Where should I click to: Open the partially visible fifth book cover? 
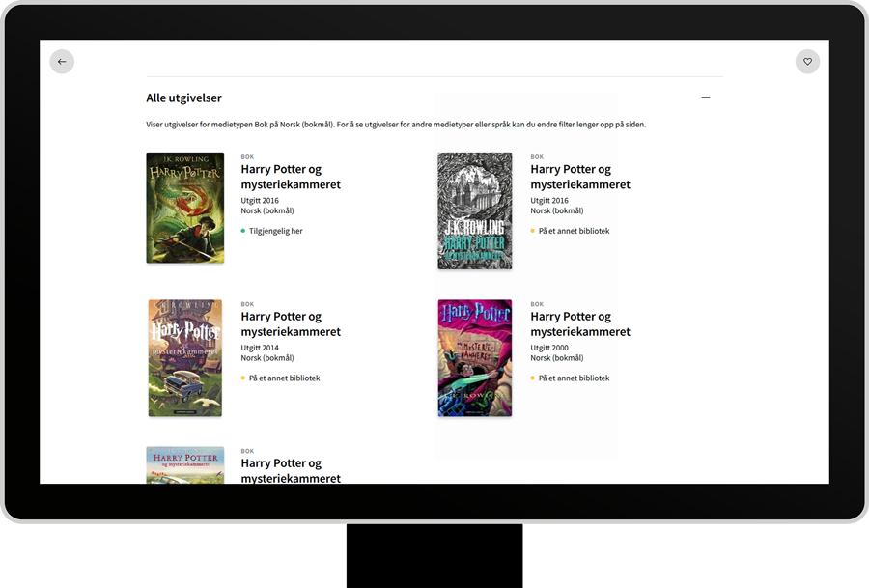[185, 465]
